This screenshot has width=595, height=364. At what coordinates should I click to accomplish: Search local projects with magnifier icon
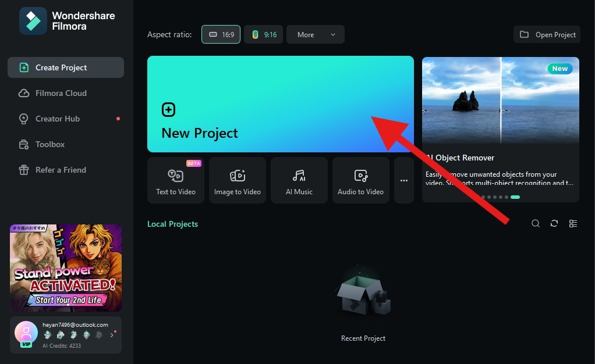point(536,224)
